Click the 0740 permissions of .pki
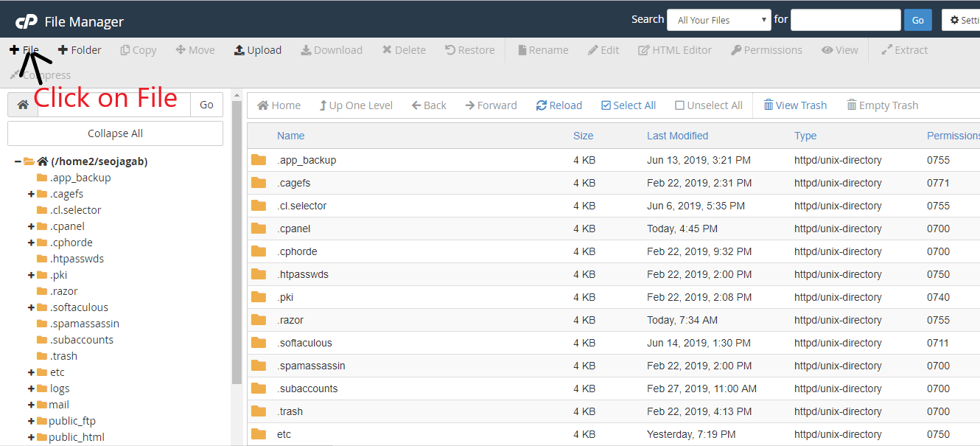Viewport: 980px width, 446px height. click(939, 297)
